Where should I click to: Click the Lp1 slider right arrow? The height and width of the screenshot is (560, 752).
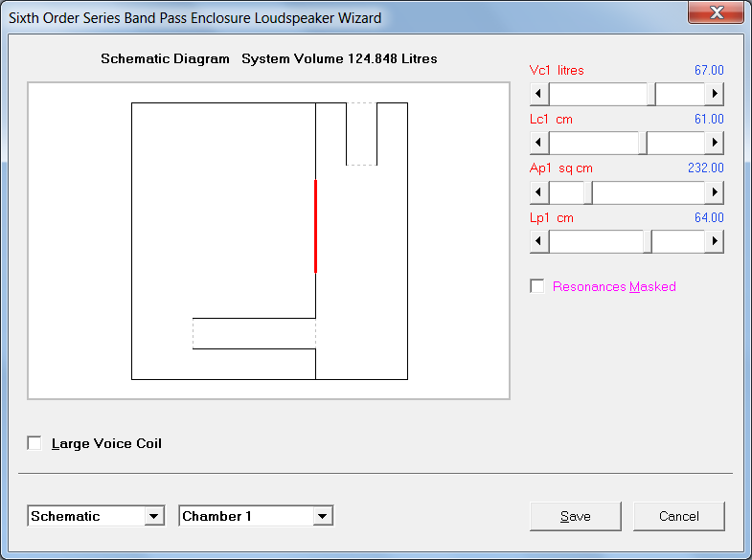[714, 241]
